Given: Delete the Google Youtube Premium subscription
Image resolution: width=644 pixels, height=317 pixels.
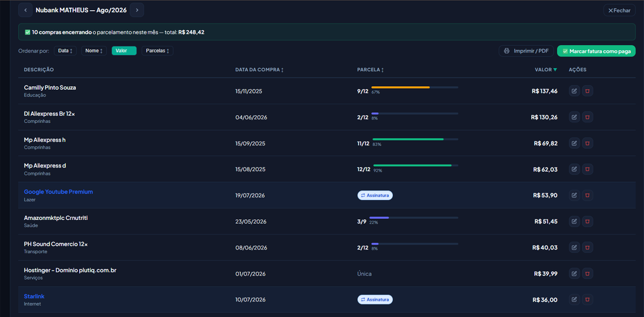Looking at the screenshot, I should 587,195.
